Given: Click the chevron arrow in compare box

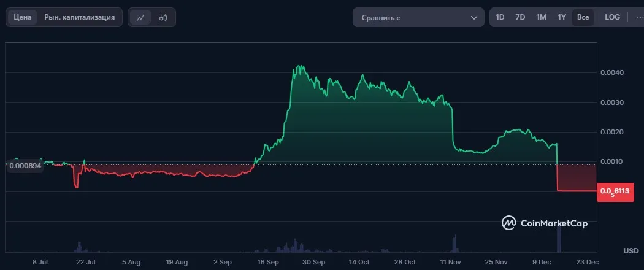Looking at the screenshot, I should (474, 18).
